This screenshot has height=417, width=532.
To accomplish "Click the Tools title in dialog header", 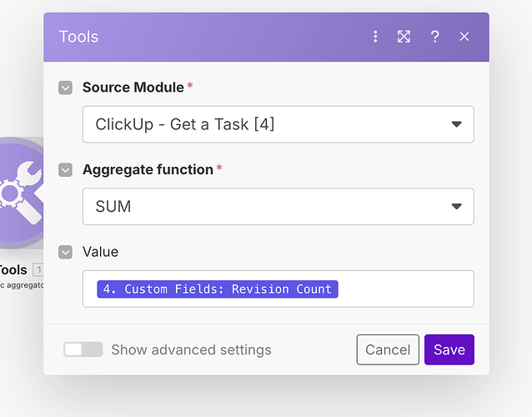I will (78, 37).
